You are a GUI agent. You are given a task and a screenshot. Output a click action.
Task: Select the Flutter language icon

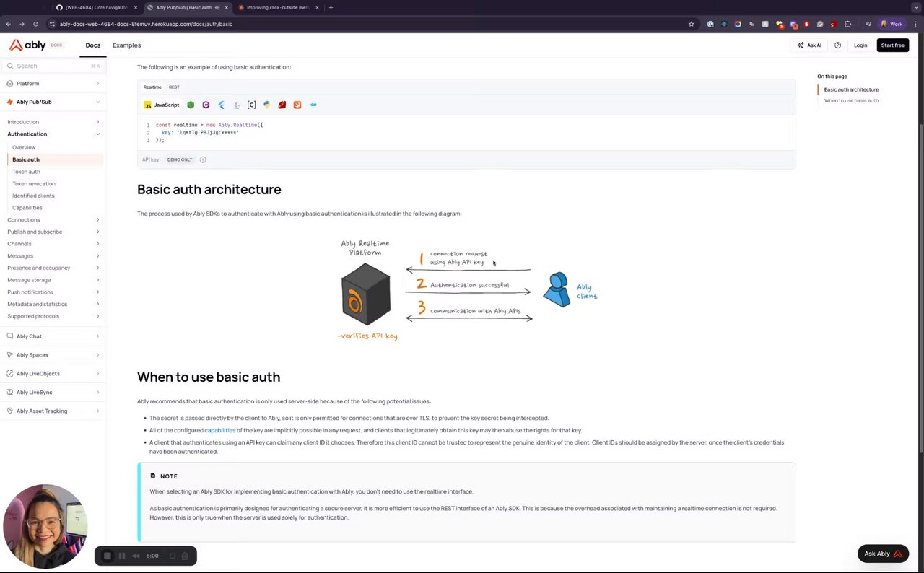tap(221, 105)
